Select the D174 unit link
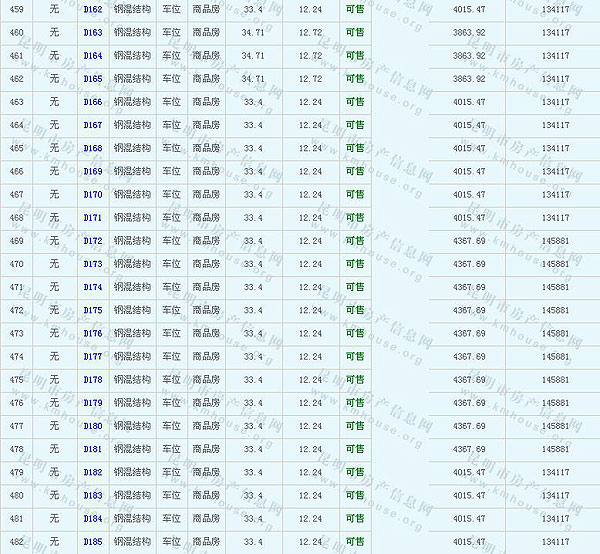The height and width of the screenshot is (554, 600). [x=92, y=287]
